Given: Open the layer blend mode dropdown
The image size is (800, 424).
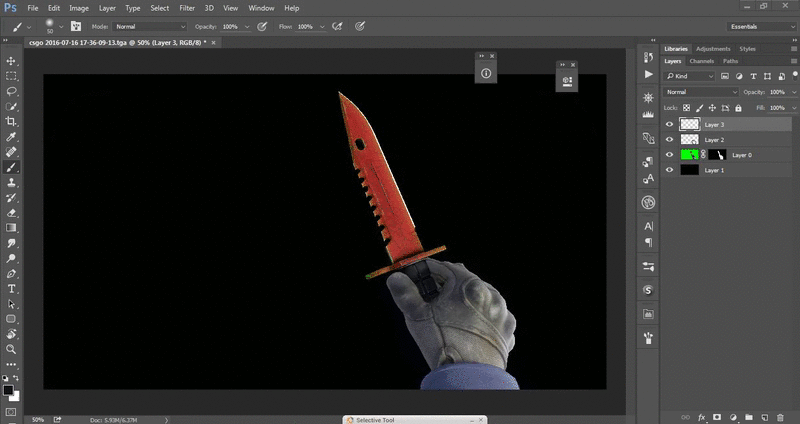Looking at the screenshot, I should click(x=701, y=92).
